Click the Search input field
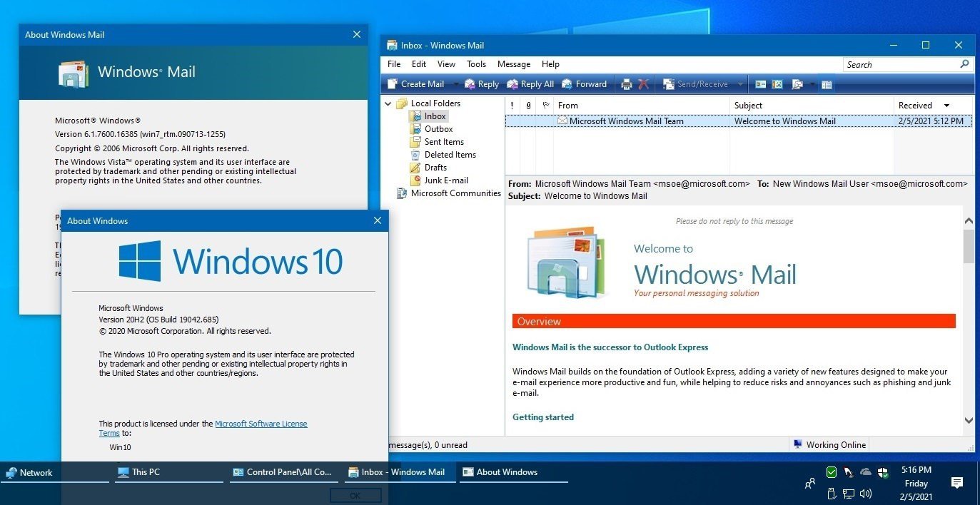The image size is (980, 505). click(901, 65)
